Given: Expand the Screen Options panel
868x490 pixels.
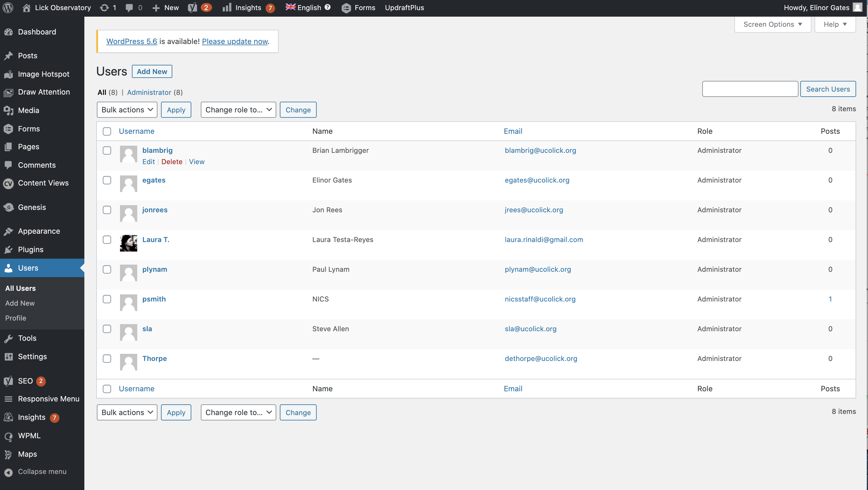Looking at the screenshot, I should point(772,24).
